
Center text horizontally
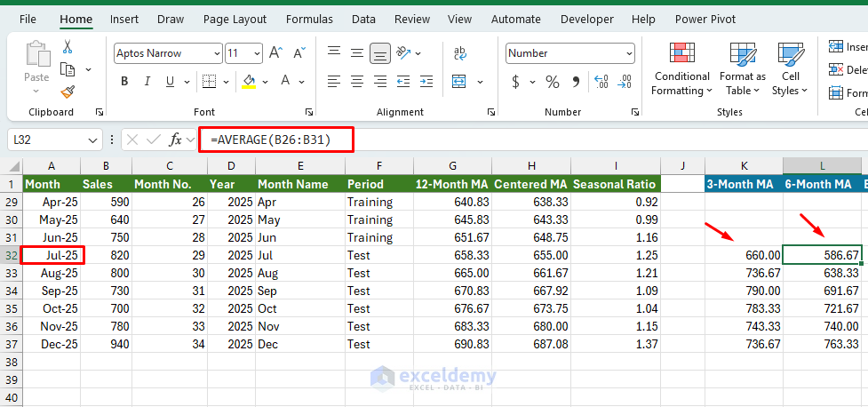(357, 82)
